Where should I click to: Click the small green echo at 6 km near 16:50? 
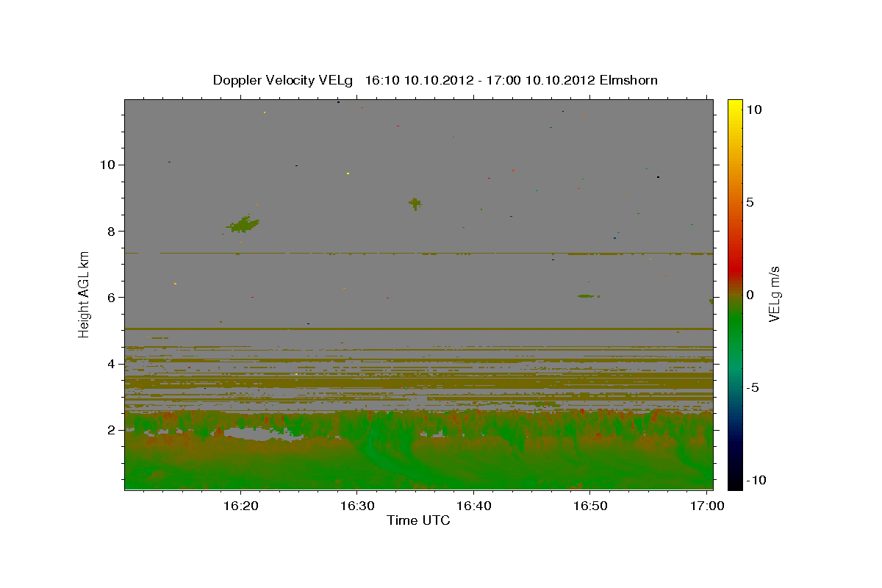587,296
